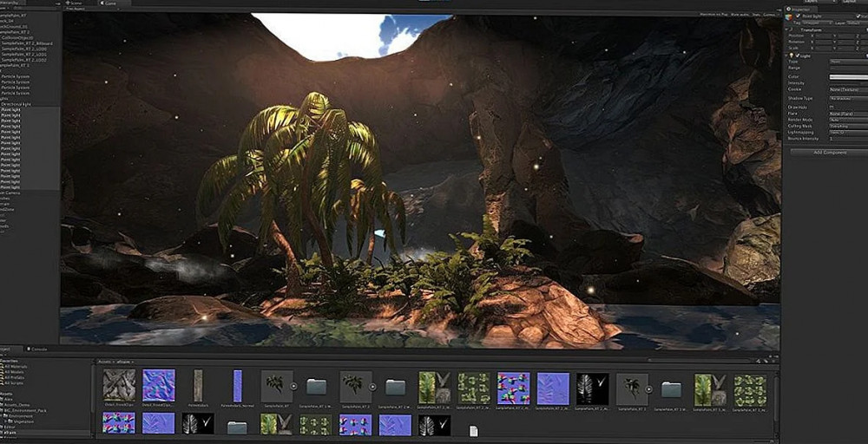Select the Detail_ForestClips rock texture
The height and width of the screenshot is (444, 868).
(118, 385)
